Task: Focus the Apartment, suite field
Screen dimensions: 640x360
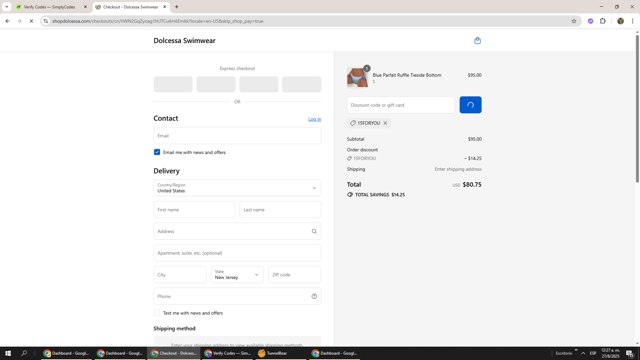Action: (x=237, y=253)
